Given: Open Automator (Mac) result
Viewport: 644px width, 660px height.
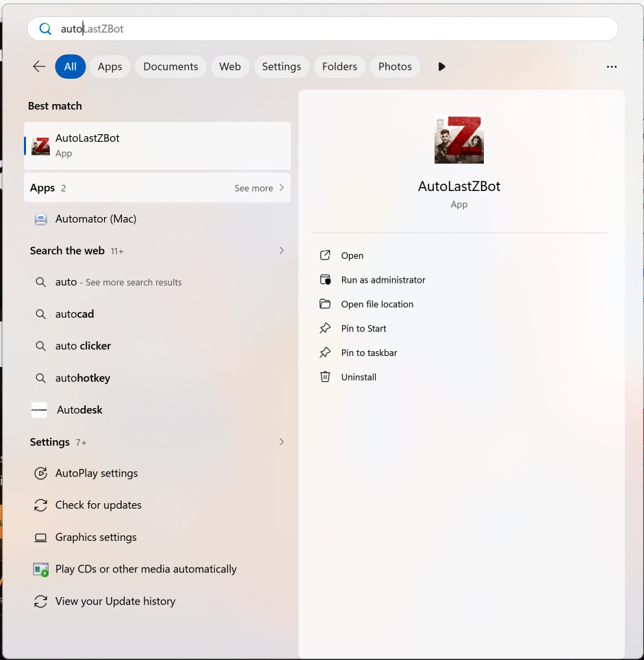Looking at the screenshot, I should tap(157, 219).
